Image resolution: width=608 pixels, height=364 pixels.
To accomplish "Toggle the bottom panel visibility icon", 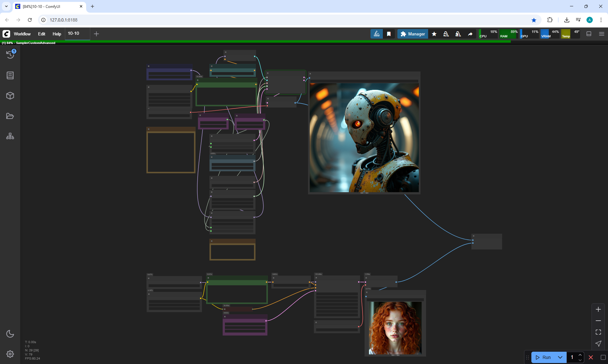I will pyautogui.click(x=589, y=34).
